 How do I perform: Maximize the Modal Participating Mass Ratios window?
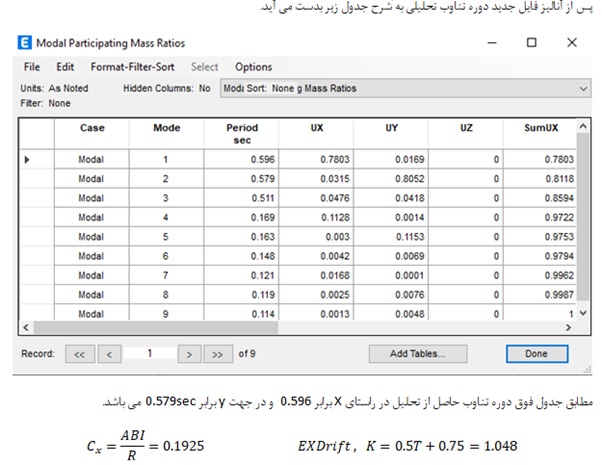point(531,44)
